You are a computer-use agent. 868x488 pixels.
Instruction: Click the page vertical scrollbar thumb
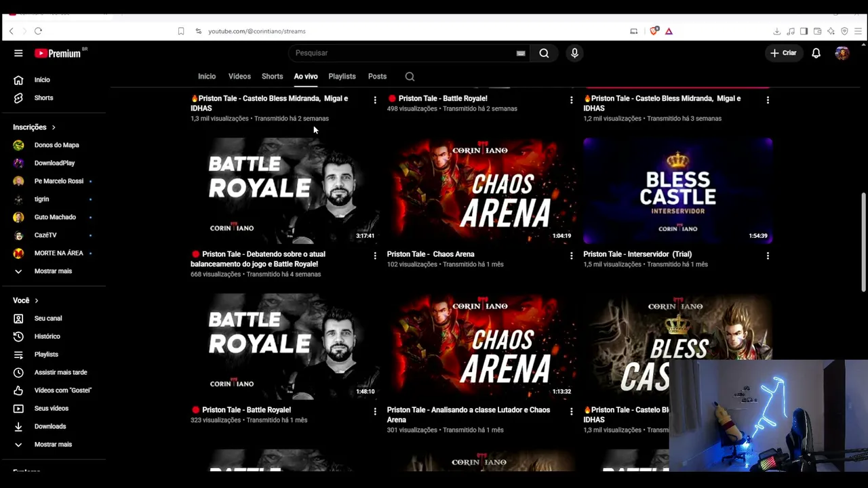[863, 243]
